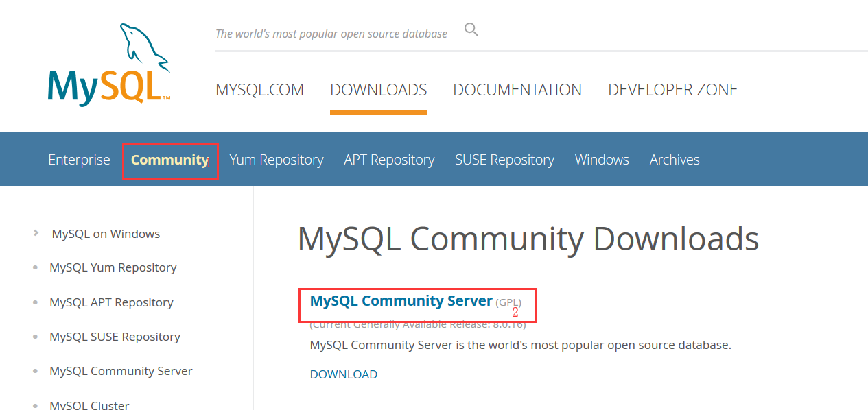Click the DOWNLOAD link under Community Server
Image resolution: width=868 pixels, height=410 pixels.
pos(344,374)
